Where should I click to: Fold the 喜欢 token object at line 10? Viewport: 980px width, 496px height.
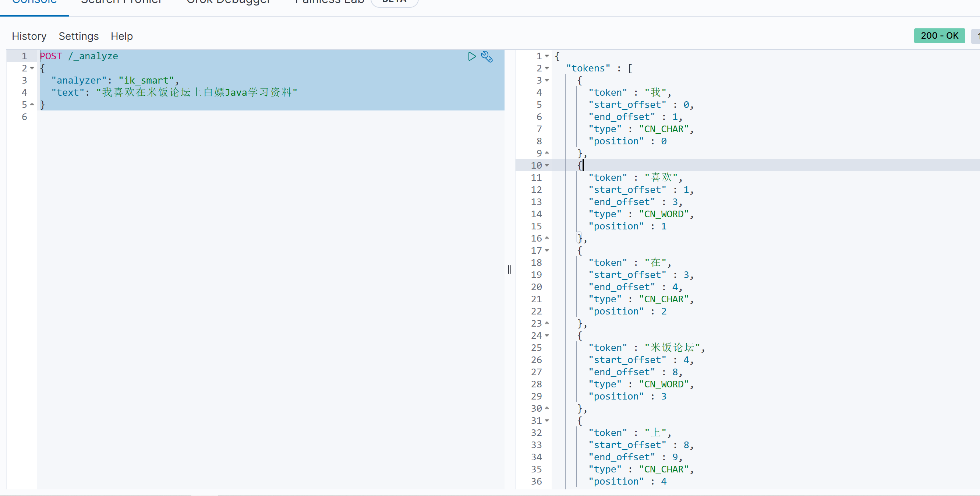(x=547, y=165)
